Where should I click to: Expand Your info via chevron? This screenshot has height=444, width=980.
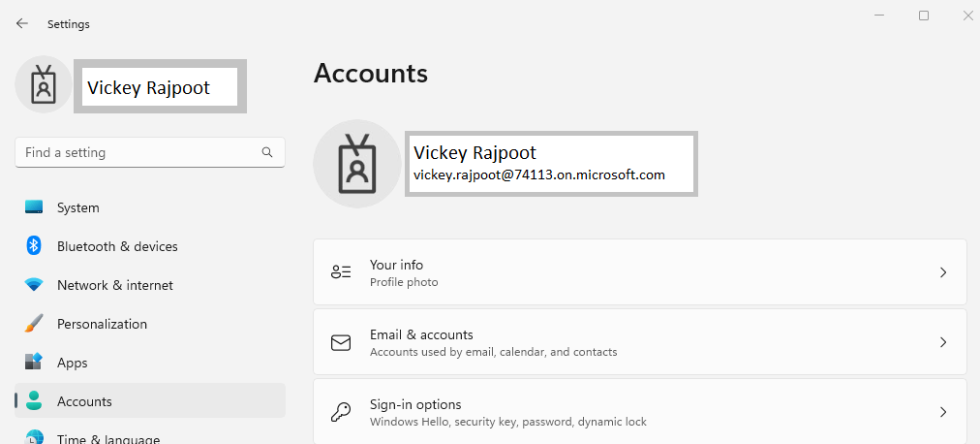coord(943,272)
